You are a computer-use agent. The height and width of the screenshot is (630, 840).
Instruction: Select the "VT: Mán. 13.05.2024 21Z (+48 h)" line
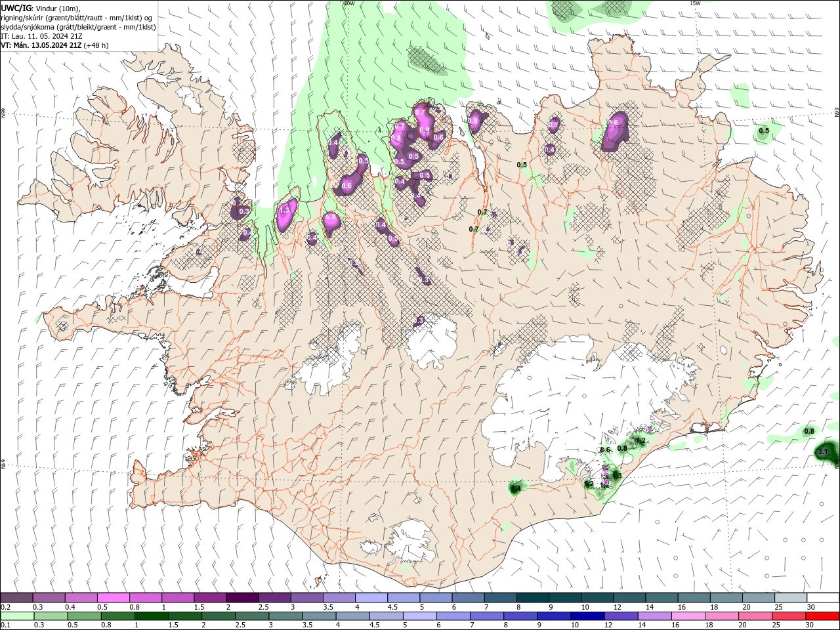pos(54,45)
